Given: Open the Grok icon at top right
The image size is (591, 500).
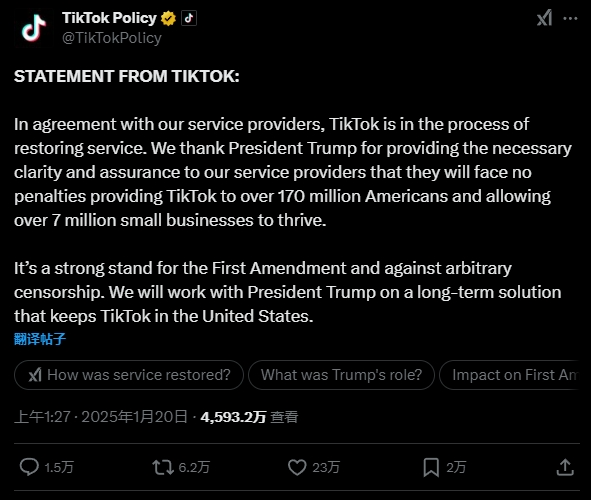Looking at the screenshot, I should [x=544, y=18].
